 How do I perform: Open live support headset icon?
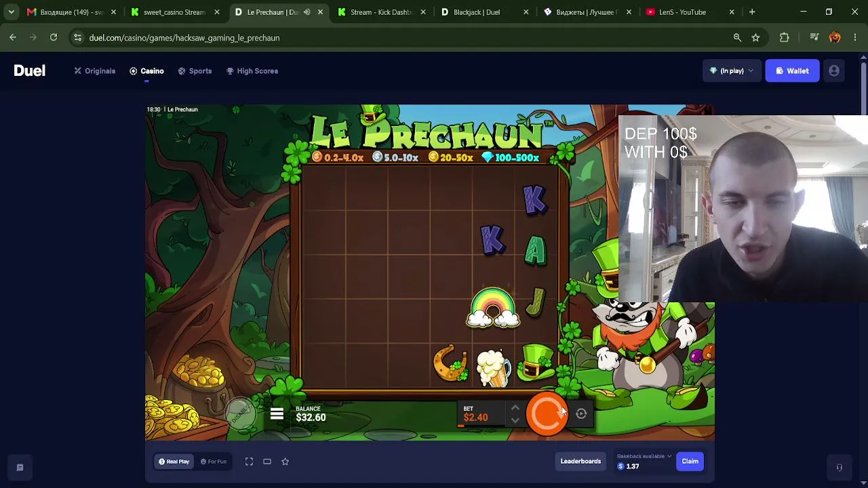pyautogui.click(x=839, y=468)
